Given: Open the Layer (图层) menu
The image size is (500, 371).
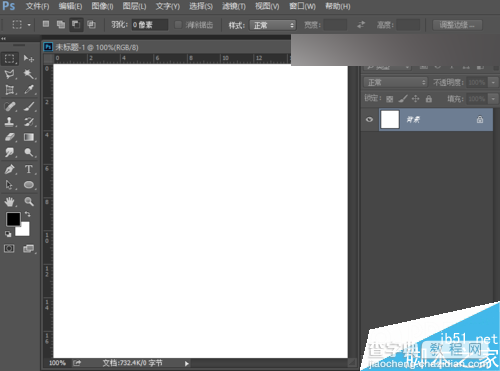Looking at the screenshot, I should pyautogui.click(x=134, y=6).
